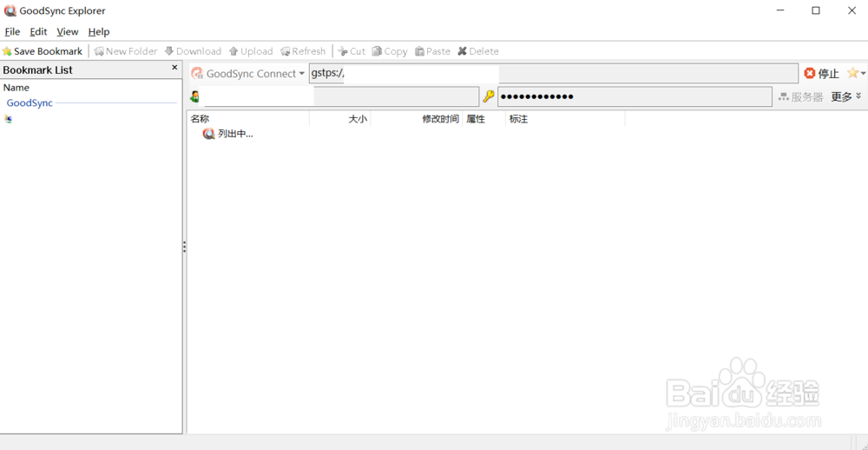This screenshot has width=868, height=450.
Task: Open the Help menu
Action: 99,31
